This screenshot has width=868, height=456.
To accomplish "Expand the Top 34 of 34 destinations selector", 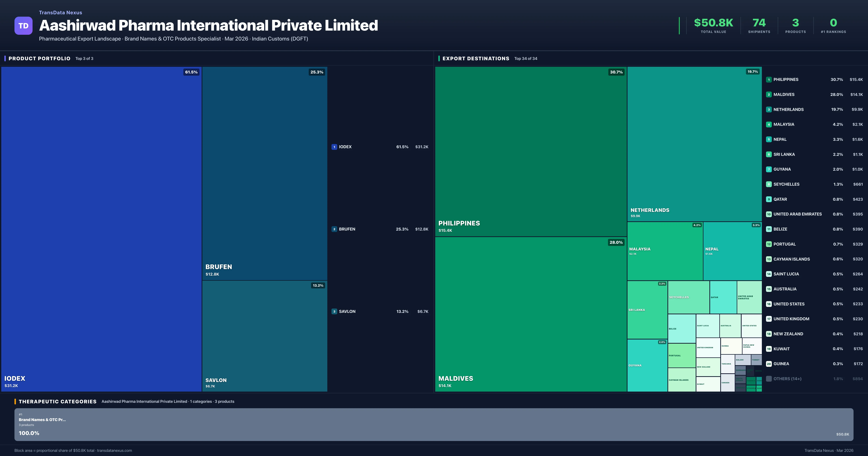I will [526, 58].
